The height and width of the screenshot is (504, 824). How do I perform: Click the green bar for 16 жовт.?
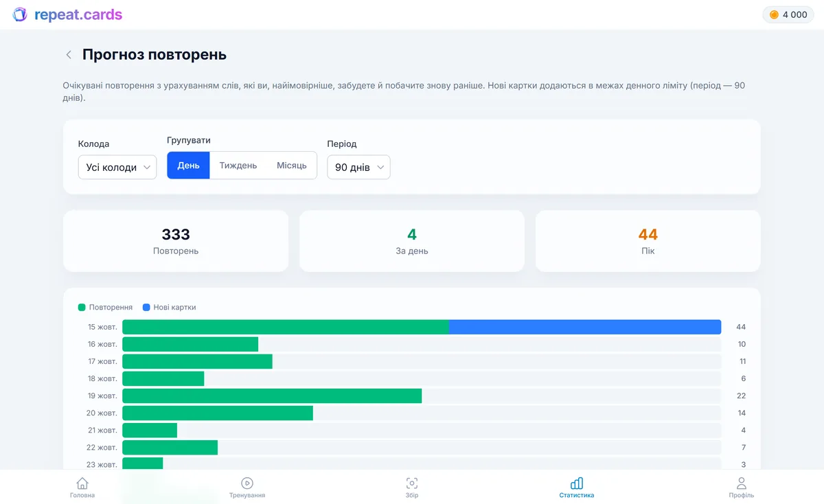tap(190, 344)
